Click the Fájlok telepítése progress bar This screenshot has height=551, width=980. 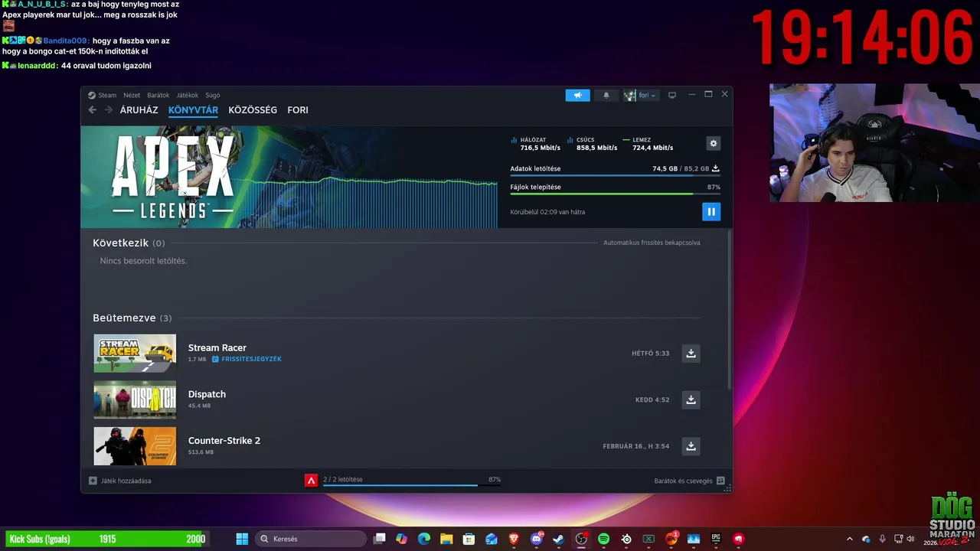click(x=615, y=194)
